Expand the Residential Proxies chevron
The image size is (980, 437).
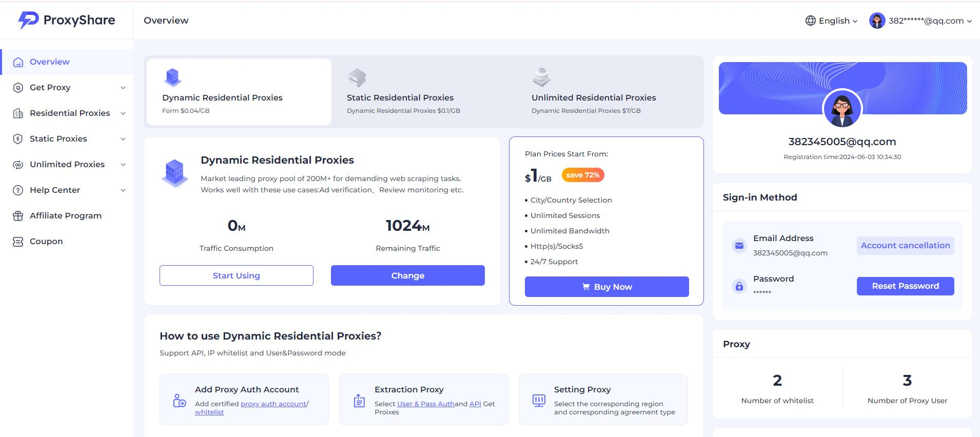coord(123,113)
